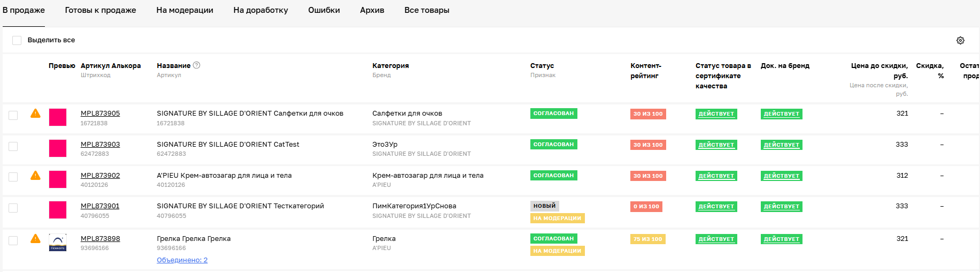Click Статус товара в сертификате качества header

coord(723,75)
